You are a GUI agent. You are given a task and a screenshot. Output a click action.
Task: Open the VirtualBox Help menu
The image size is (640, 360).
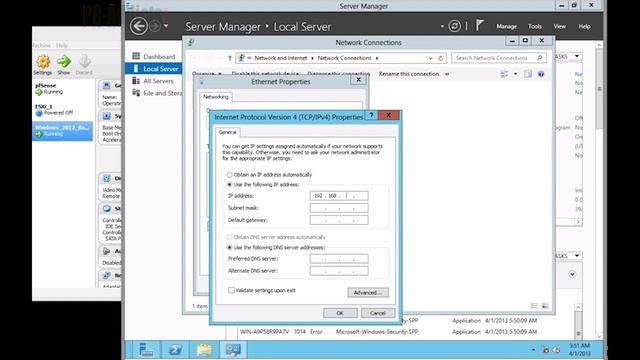click(x=62, y=45)
